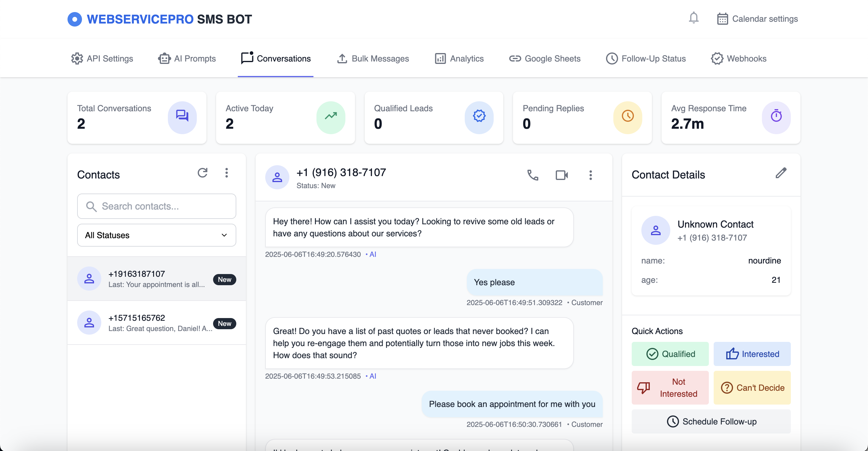868x451 pixels.
Task: Click the Avg Response Time stopwatch icon
Action: coord(776,117)
